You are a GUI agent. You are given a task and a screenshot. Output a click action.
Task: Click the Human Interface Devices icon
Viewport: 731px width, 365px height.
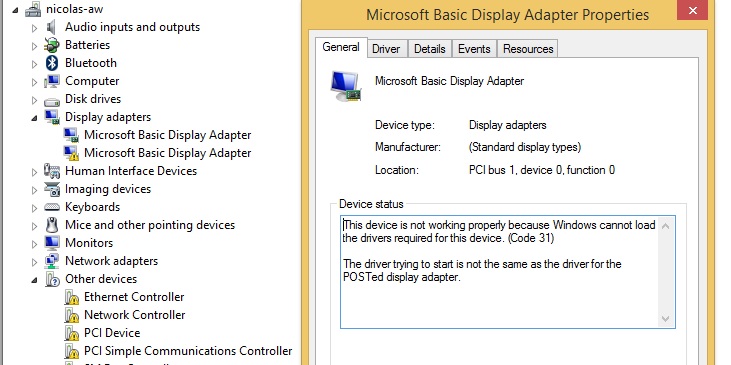coord(52,171)
